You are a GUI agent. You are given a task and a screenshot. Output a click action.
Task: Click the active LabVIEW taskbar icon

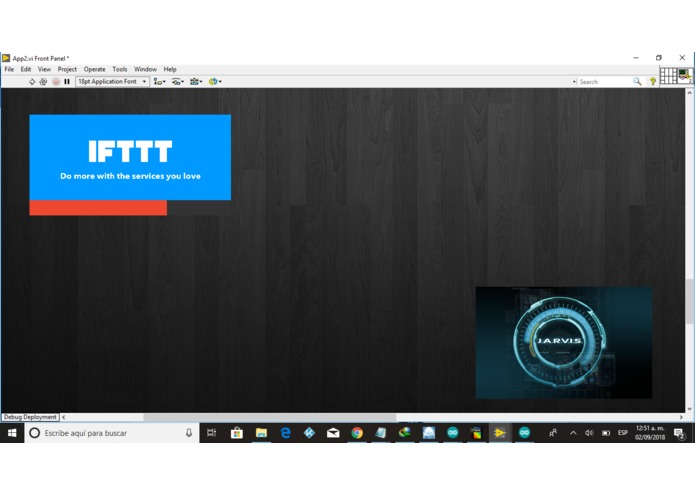500,433
